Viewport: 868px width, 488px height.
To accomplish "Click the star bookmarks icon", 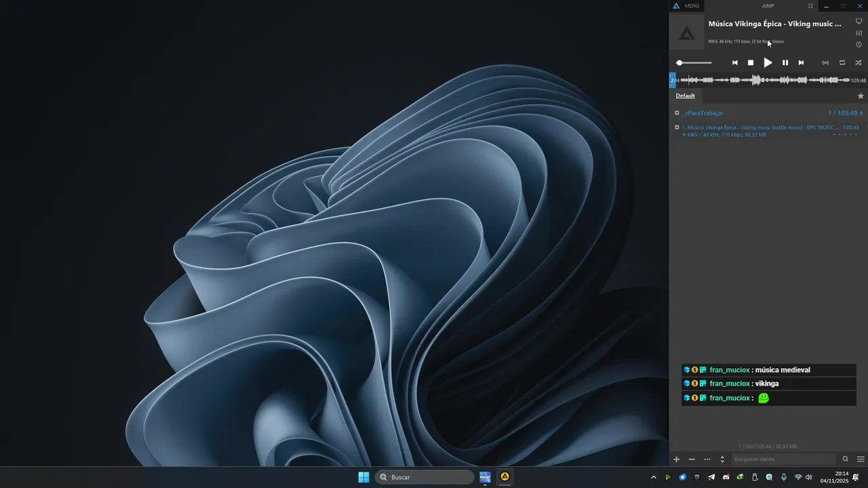I will (861, 96).
